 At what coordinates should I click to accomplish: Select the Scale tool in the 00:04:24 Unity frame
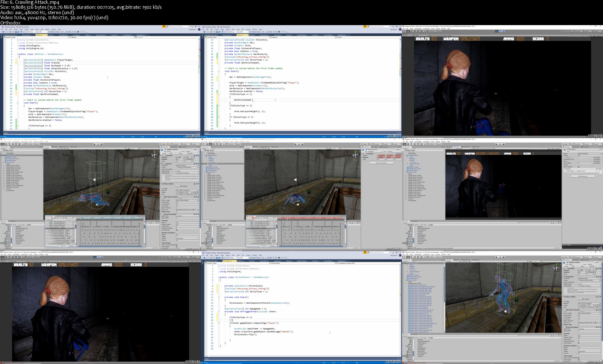click(13, 144)
